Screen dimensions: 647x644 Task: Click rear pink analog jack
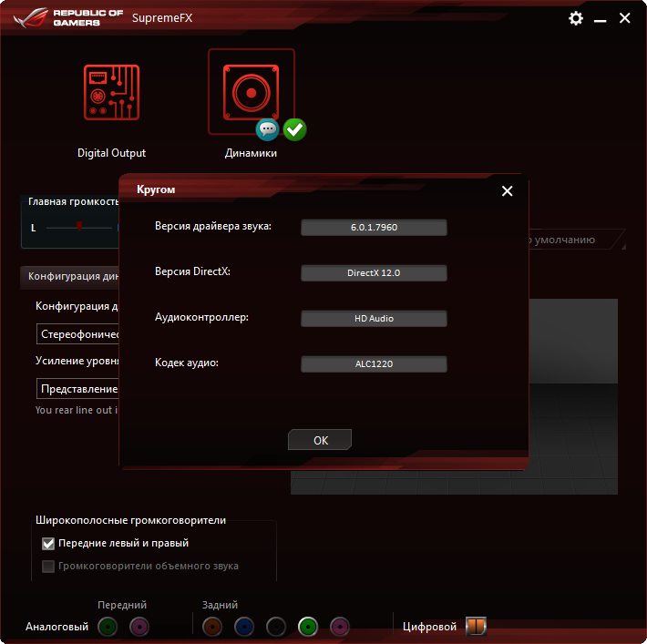coord(340,627)
